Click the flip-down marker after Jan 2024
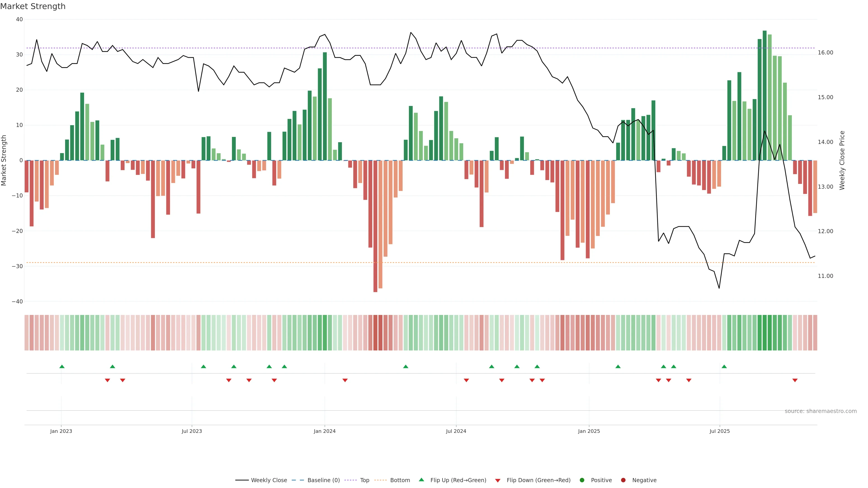 [345, 380]
